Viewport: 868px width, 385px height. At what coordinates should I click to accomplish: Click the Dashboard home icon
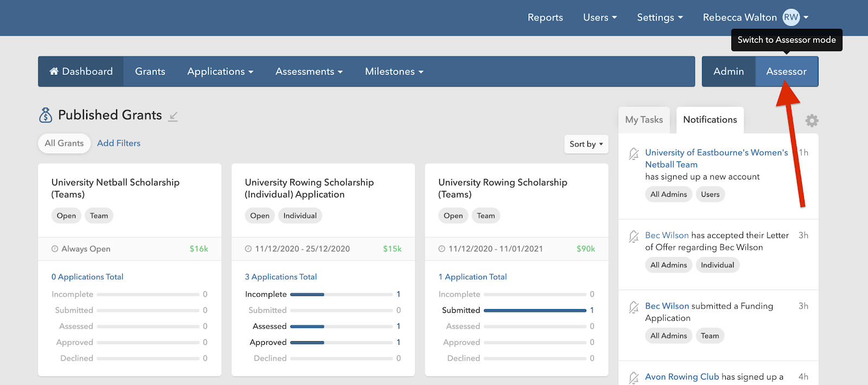tap(54, 71)
